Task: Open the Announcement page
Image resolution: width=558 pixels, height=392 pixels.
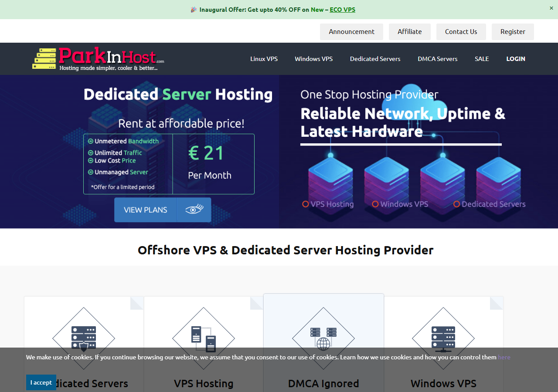Action: pos(351,32)
